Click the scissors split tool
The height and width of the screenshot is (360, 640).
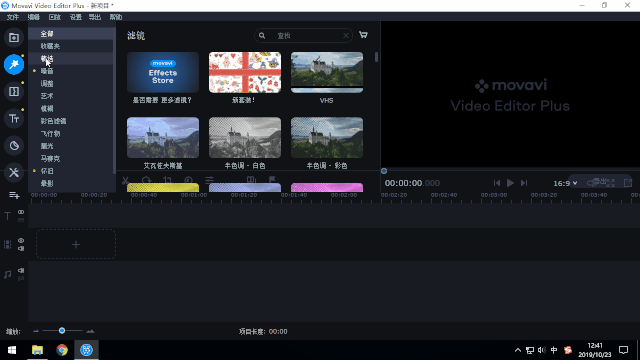(125, 180)
